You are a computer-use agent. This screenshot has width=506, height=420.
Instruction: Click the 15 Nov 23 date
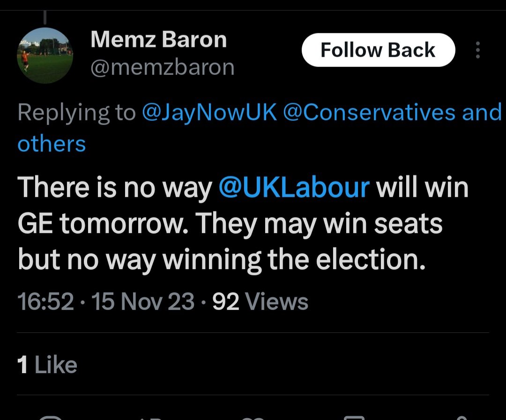coord(143,302)
